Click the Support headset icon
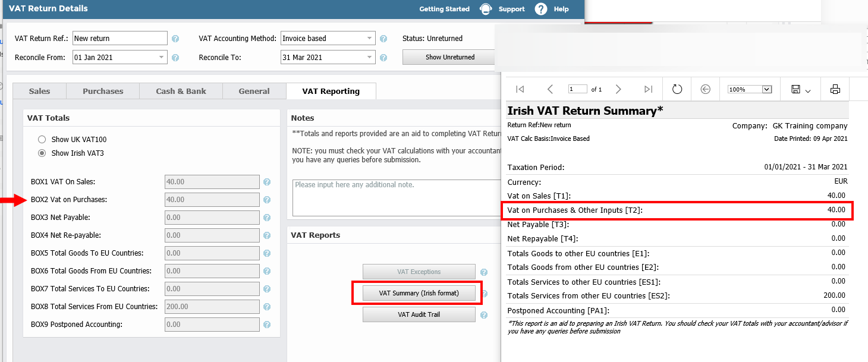This screenshot has height=362, width=868. (x=486, y=9)
